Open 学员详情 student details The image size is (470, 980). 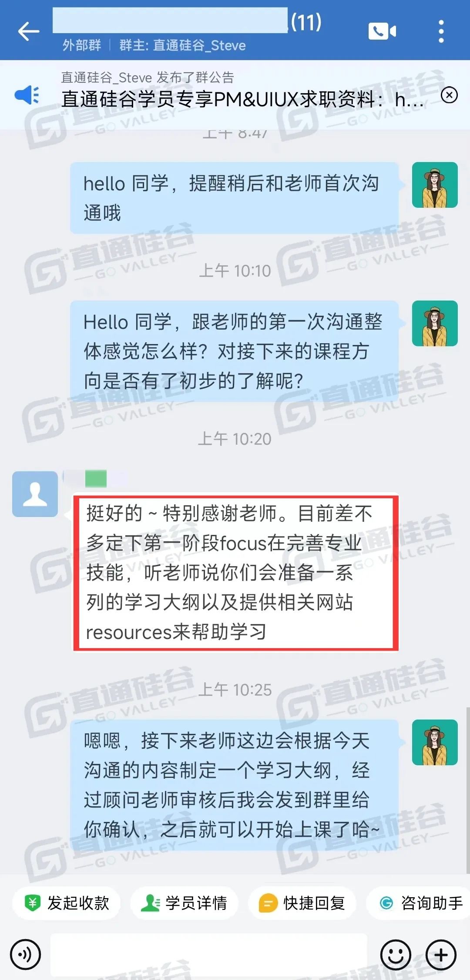[184, 903]
